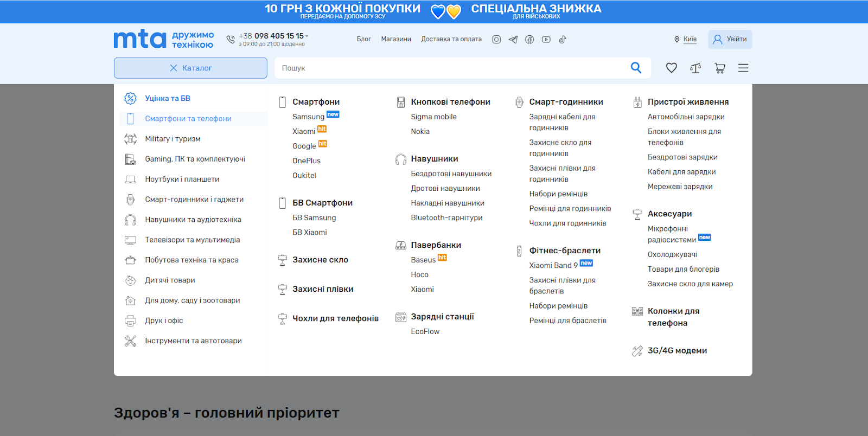Open Автомобільні зарядки link
Screen dimensions: 868x436
(x=686, y=117)
